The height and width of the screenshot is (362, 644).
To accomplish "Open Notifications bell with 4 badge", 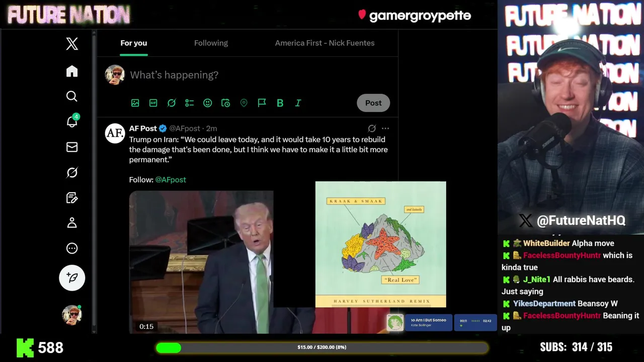I will pos(72,121).
